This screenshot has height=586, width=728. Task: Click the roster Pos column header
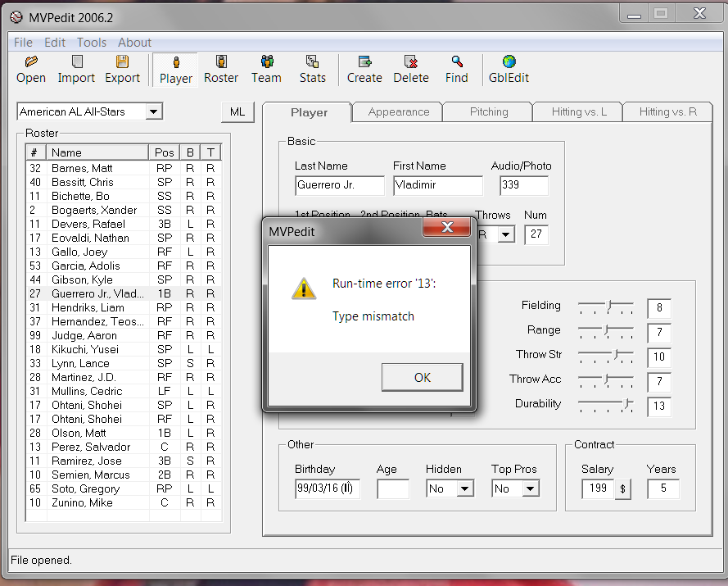165,152
